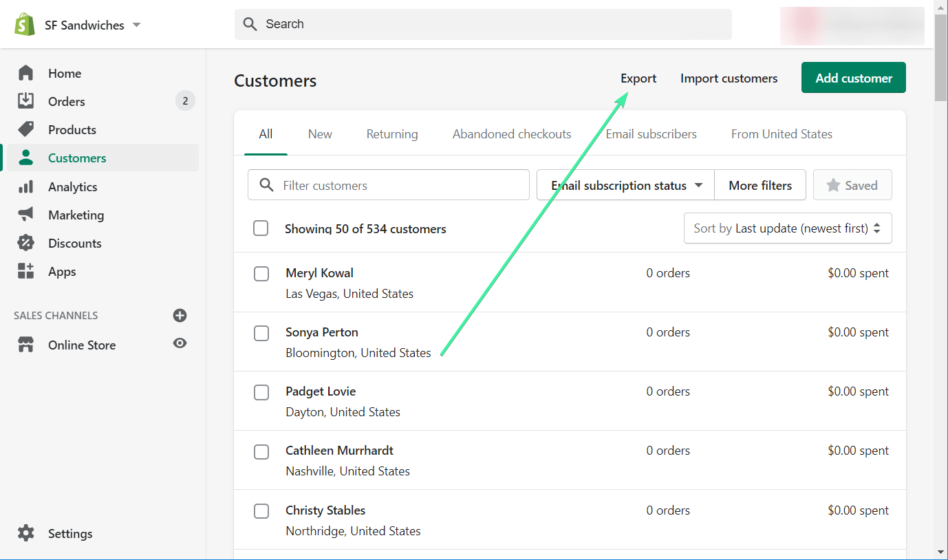This screenshot has height=560, width=948.
Task: Click the Add customer button
Action: click(853, 77)
